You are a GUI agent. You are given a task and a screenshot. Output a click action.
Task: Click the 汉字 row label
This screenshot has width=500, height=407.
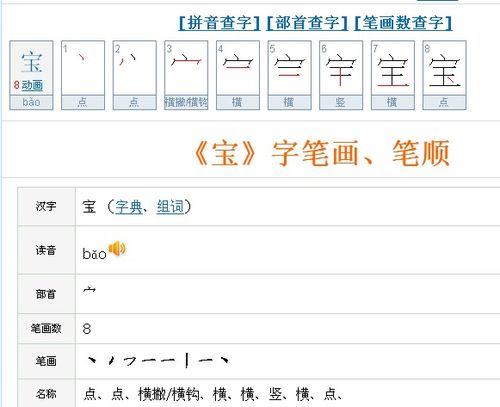(46, 206)
